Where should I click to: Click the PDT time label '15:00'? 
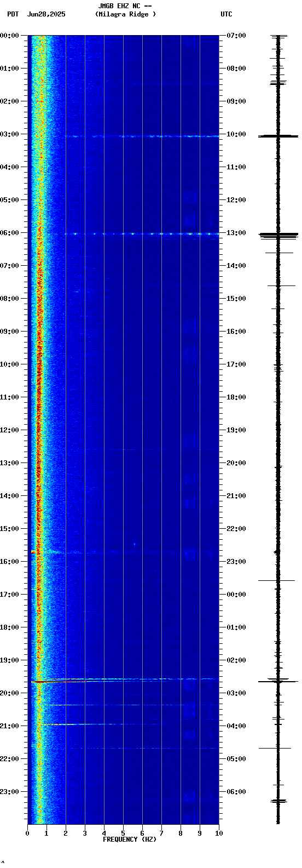[x=10, y=529]
